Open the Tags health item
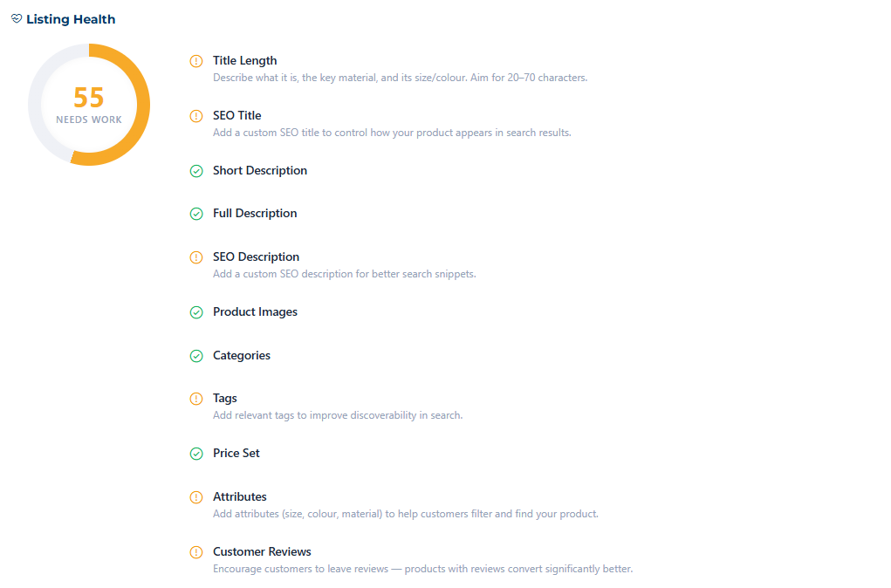The height and width of the screenshot is (588, 891). (225, 398)
